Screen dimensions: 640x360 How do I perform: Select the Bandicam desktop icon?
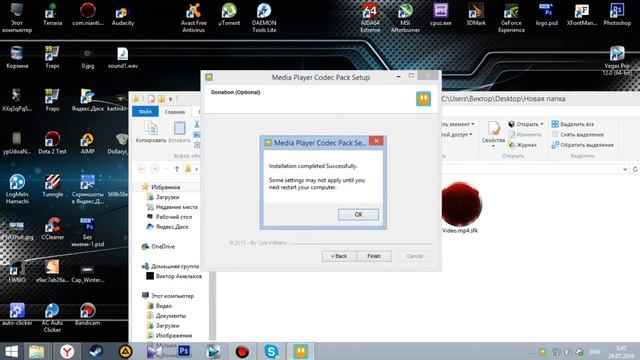[87, 314]
